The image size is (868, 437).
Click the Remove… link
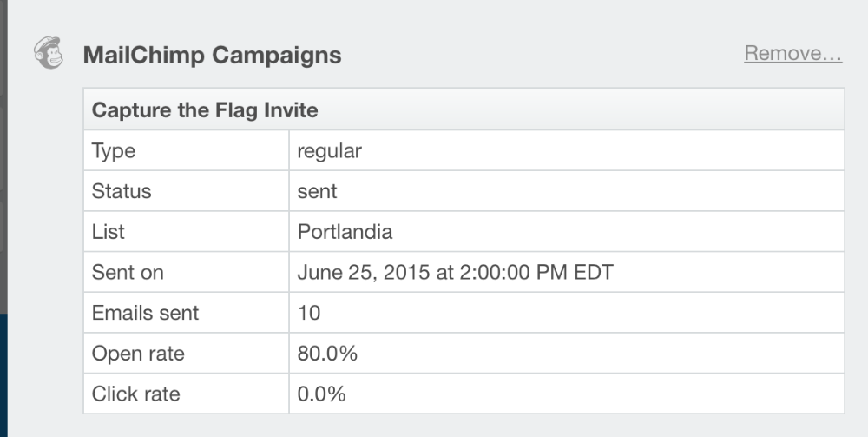pos(792,54)
